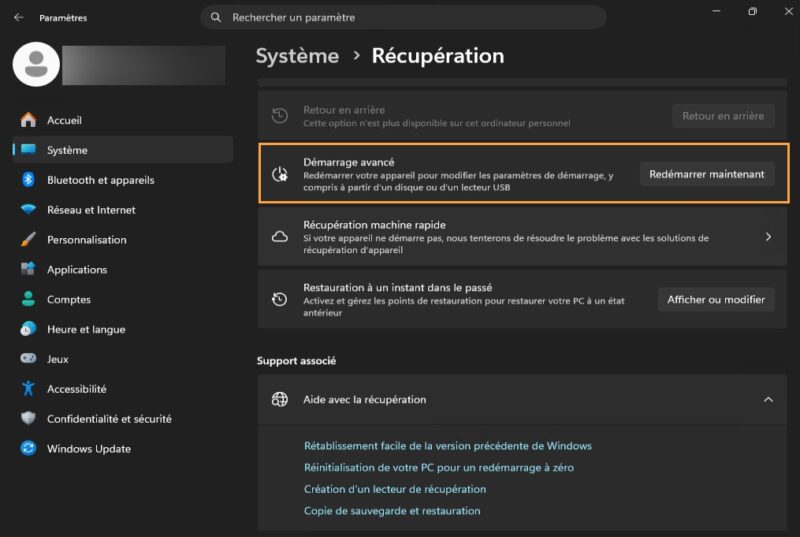Click the Afficher ou modifier button

(x=716, y=299)
